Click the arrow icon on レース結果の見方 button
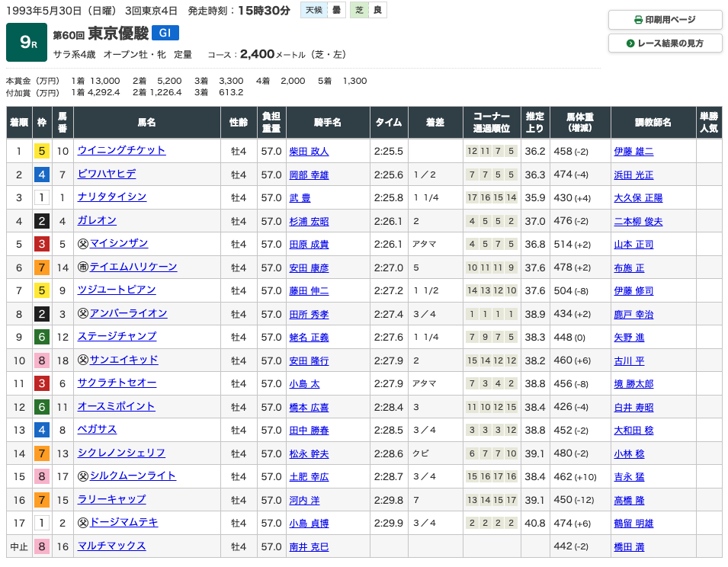This screenshot has height=567, width=728. [630, 43]
